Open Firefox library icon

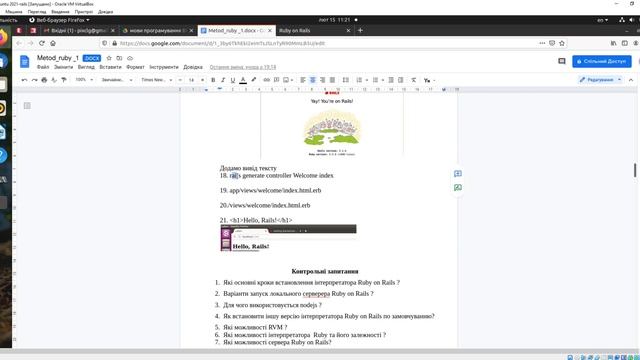pyautogui.click(x=613, y=43)
